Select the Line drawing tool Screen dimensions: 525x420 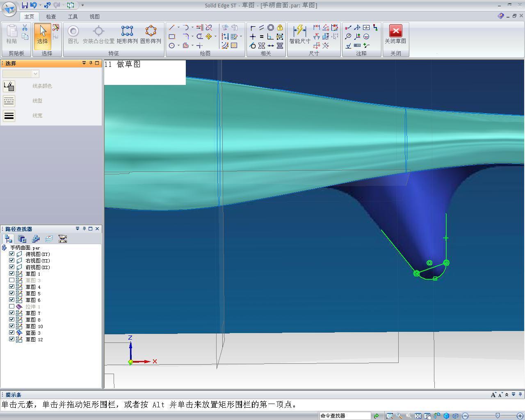coord(172,27)
